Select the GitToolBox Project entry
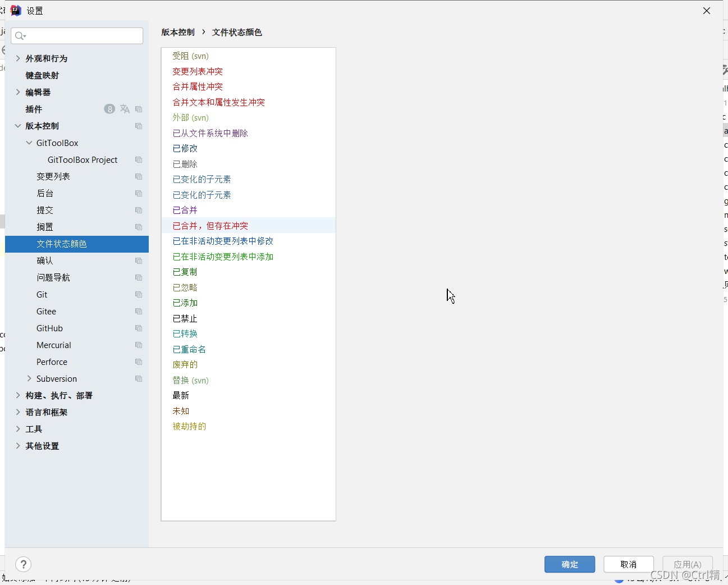The height and width of the screenshot is (585, 728). click(x=83, y=159)
